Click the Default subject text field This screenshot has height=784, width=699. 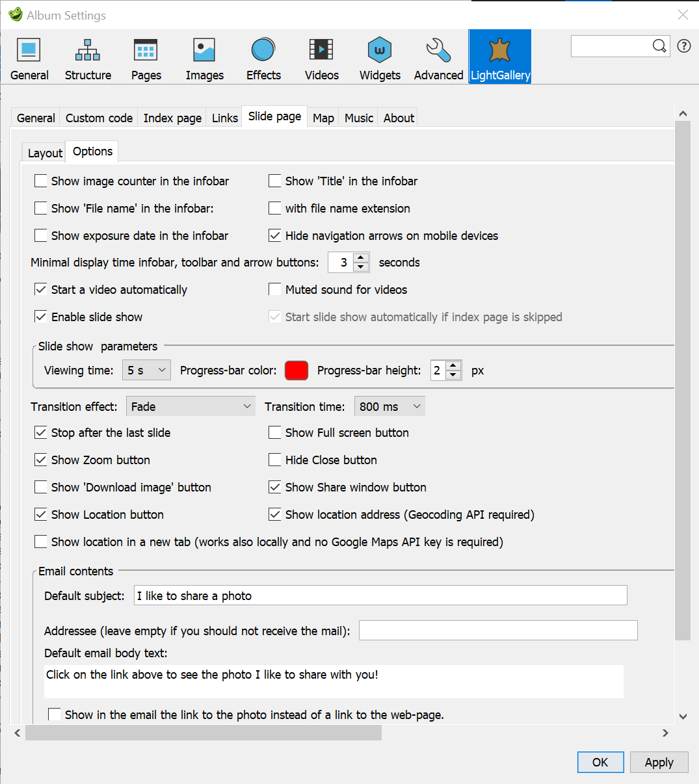(x=380, y=595)
